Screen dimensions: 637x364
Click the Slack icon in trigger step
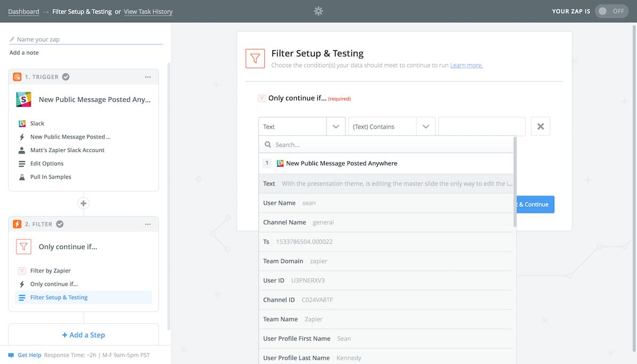(23, 99)
